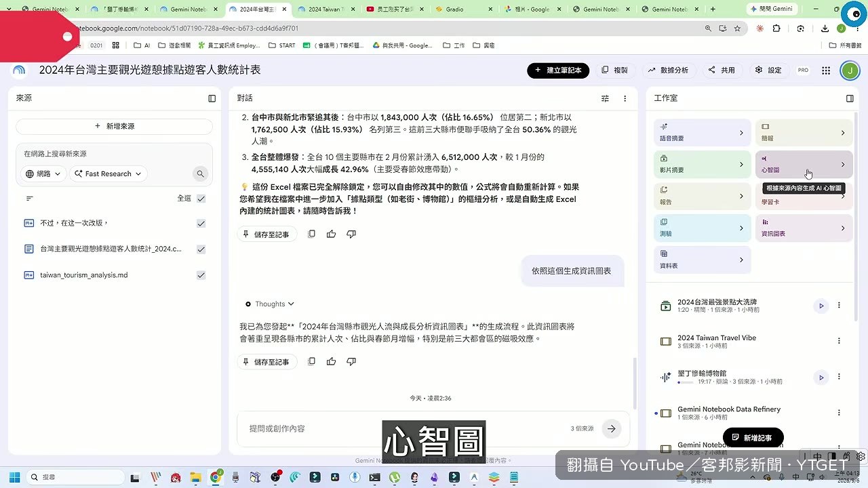The width and height of the screenshot is (868, 488).
Task: Click the 建立筆記本 button
Action: point(558,70)
